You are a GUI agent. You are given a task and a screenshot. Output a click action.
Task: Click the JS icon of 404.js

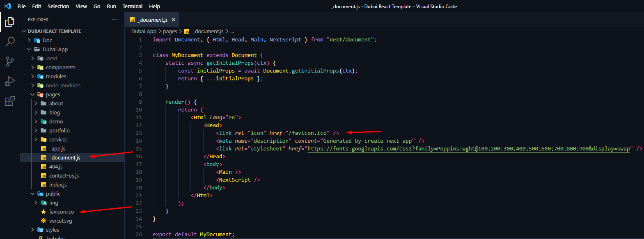click(x=44, y=167)
